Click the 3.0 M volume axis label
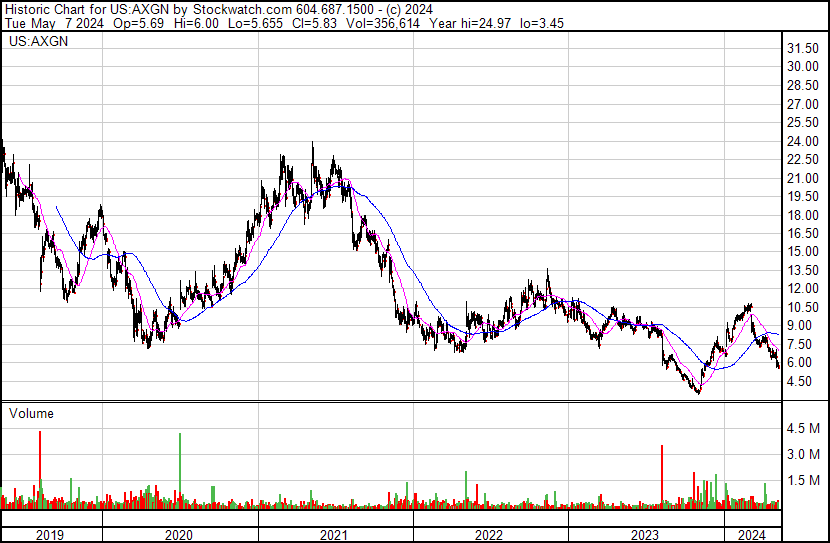This screenshot has width=830, height=543. [803, 455]
